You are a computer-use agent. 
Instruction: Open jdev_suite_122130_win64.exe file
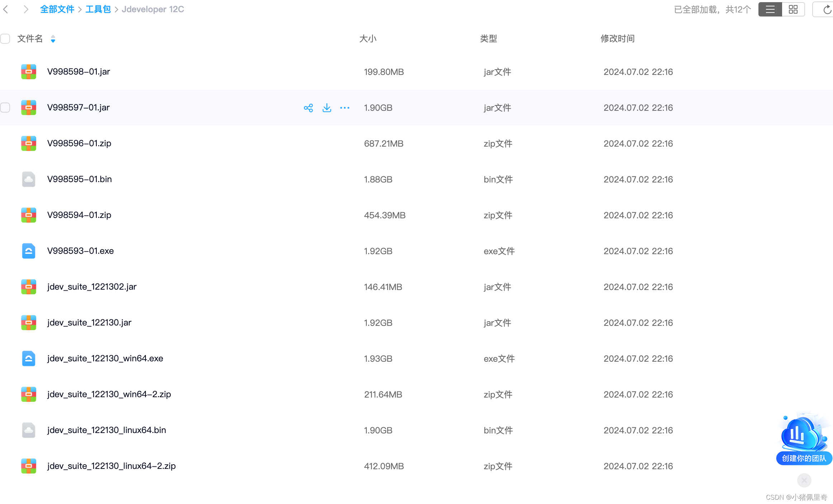click(105, 358)
